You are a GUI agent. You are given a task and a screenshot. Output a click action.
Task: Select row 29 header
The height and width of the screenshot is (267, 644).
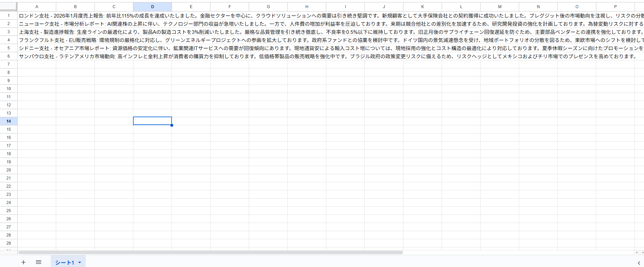pyautogui.click(x=8, y=243)
